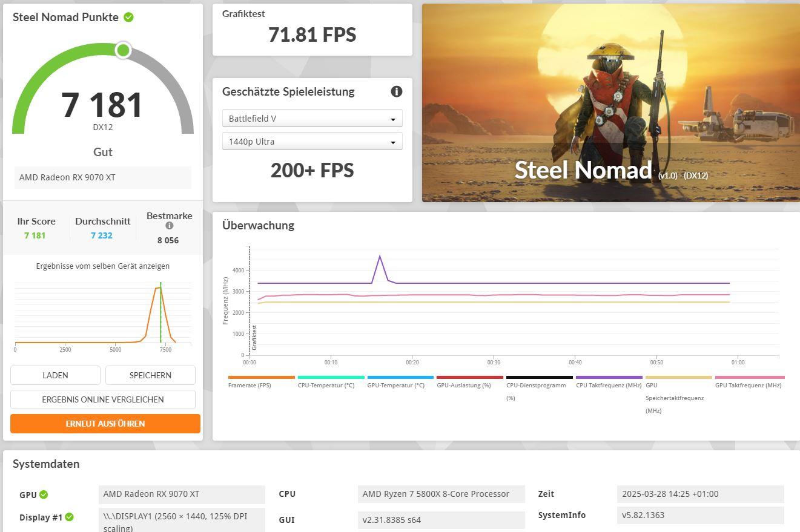800x532 pixels.
Task: Toggle the CPU-Temperatur (°C) legend entry
Action: 331,382
